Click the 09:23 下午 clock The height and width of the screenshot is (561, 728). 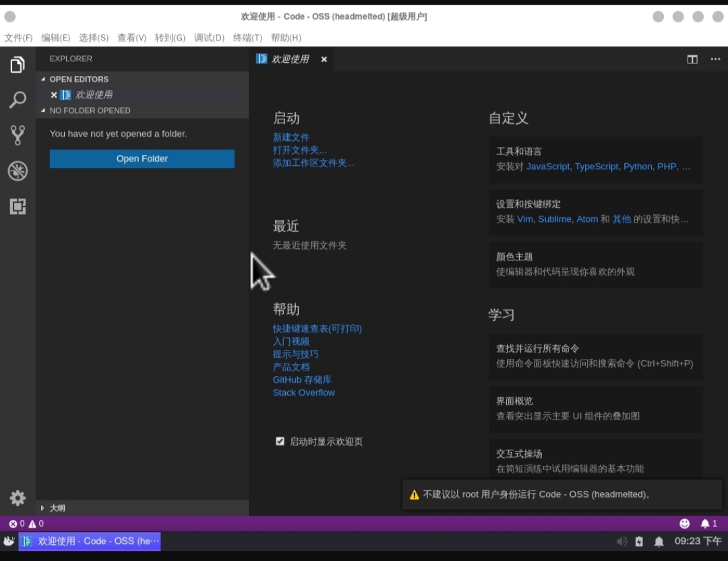[x=698, y=541]
